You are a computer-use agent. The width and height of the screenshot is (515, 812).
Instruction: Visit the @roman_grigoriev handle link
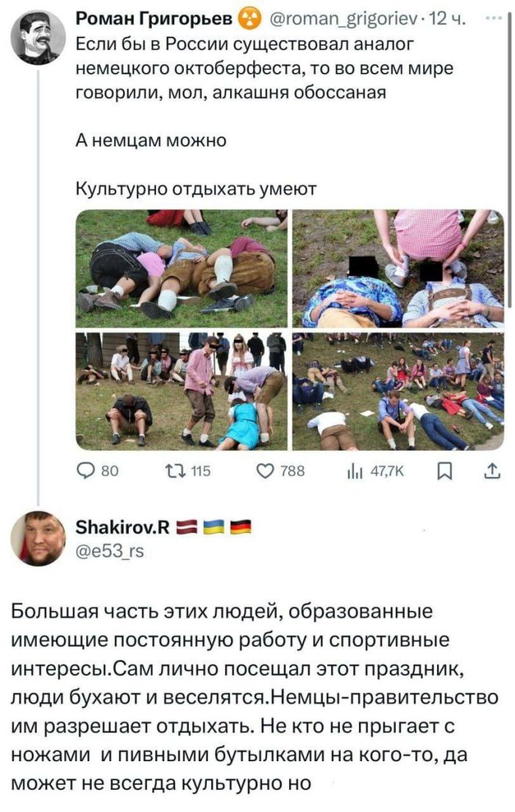(343, 19)
